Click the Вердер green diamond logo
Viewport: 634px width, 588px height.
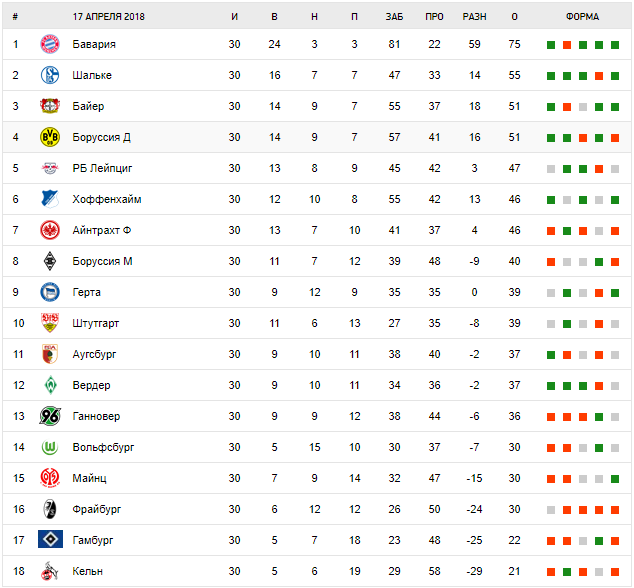coord(50,385)
